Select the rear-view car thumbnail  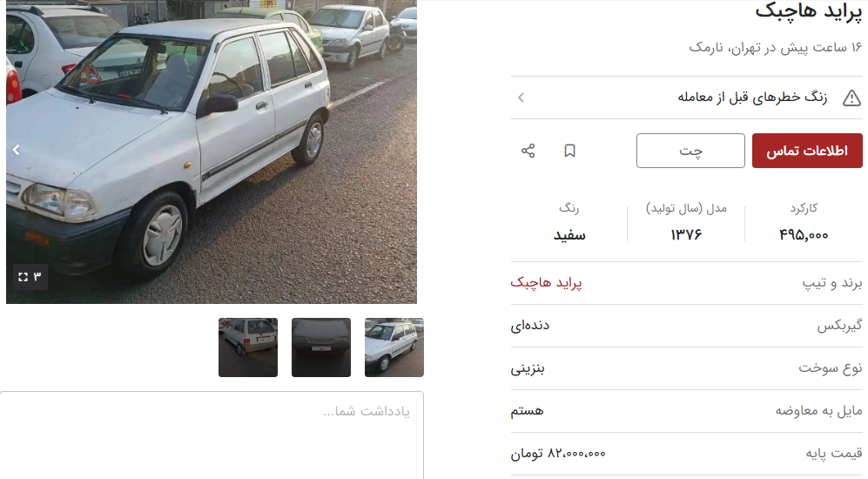[248, 347]
